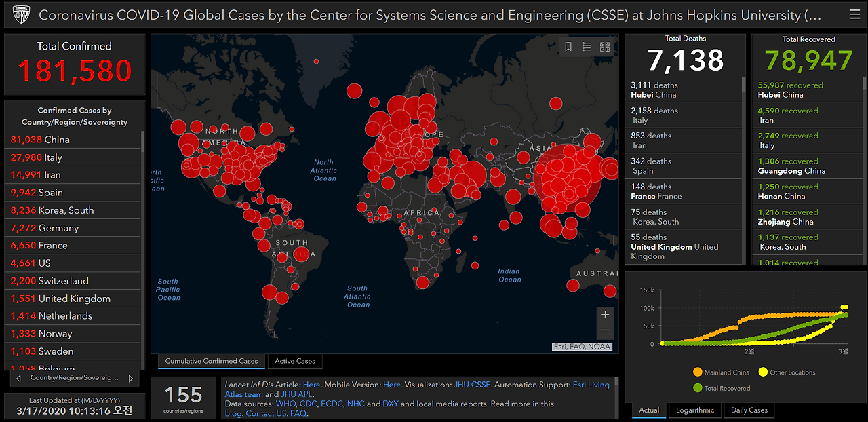The width and height of the screenshot is (868, 422).
Task: Open the map bookmarks icon
Action: tap(568, 47)
